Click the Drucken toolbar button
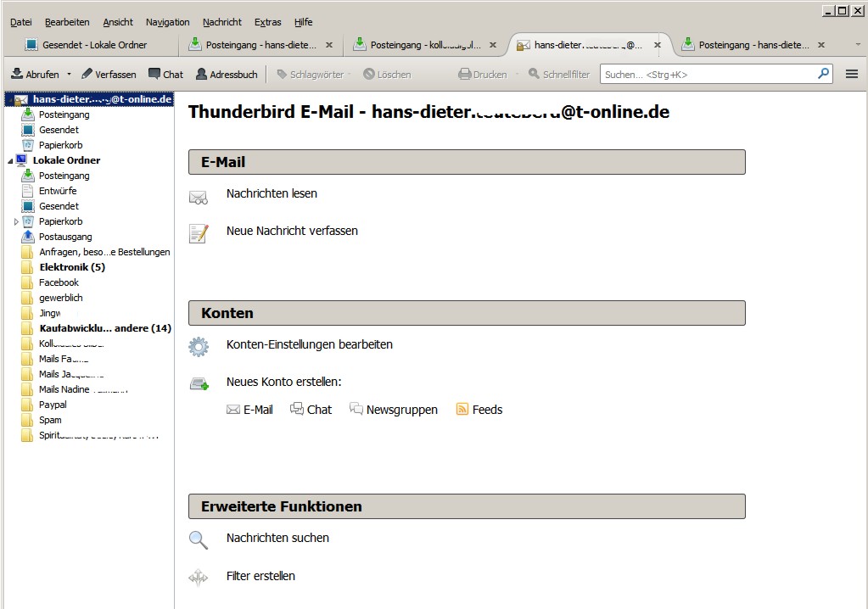Image resolution: width=868 pixels, height=609 pixels. pos(483,74)
